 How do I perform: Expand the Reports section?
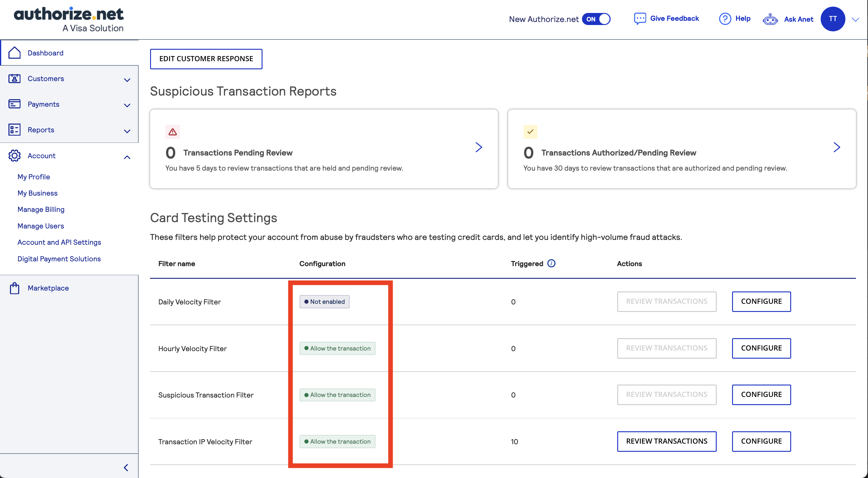pyautogui.click(x=127, y=131)
